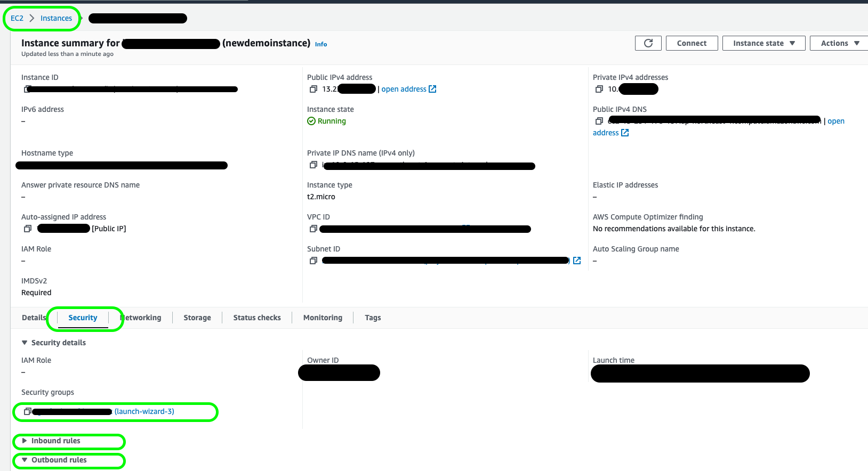
Task: Go to Instances in the breadcrumb
Action: (x=56, y=18)
